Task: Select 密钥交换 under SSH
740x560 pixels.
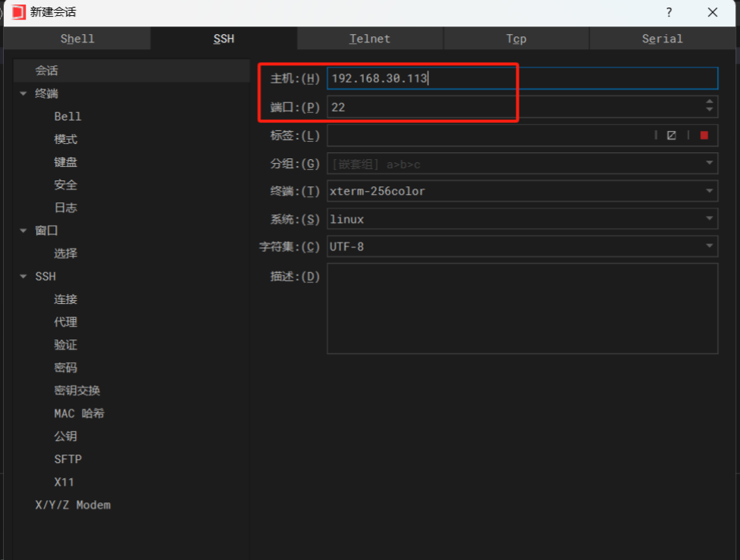Action: [x=77, y=390]
